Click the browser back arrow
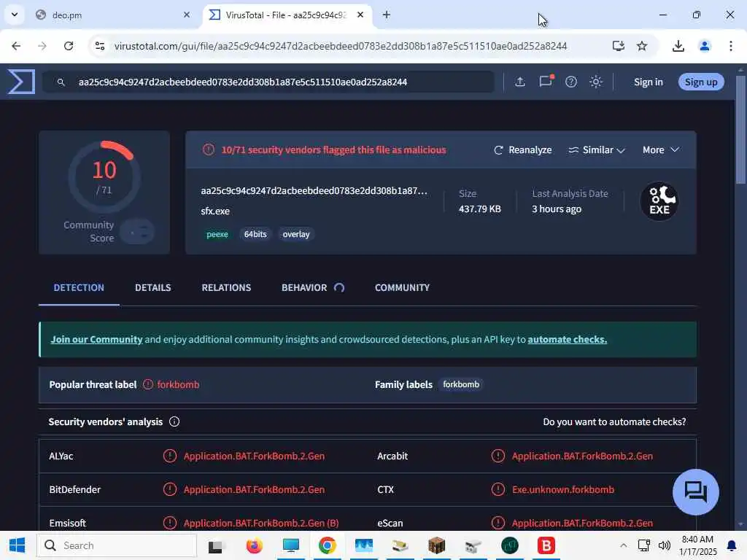The width and height of the screenshot is (747, 560). [16, 46]
